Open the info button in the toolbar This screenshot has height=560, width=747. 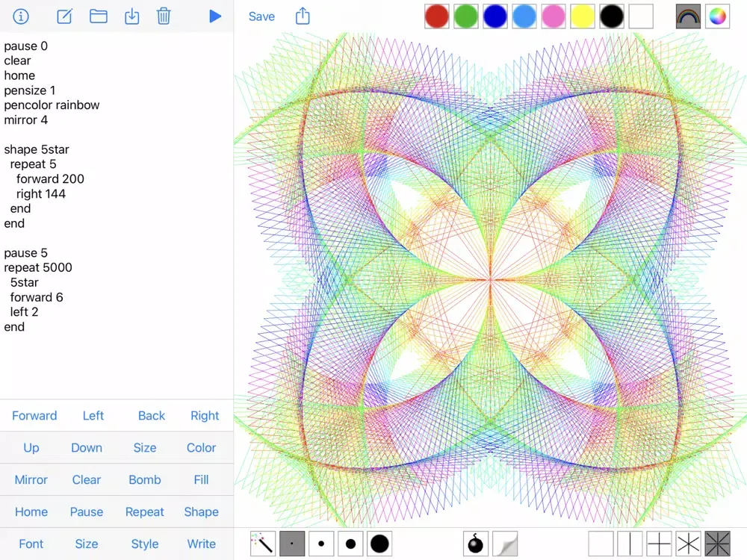click(x=21, y=16)
